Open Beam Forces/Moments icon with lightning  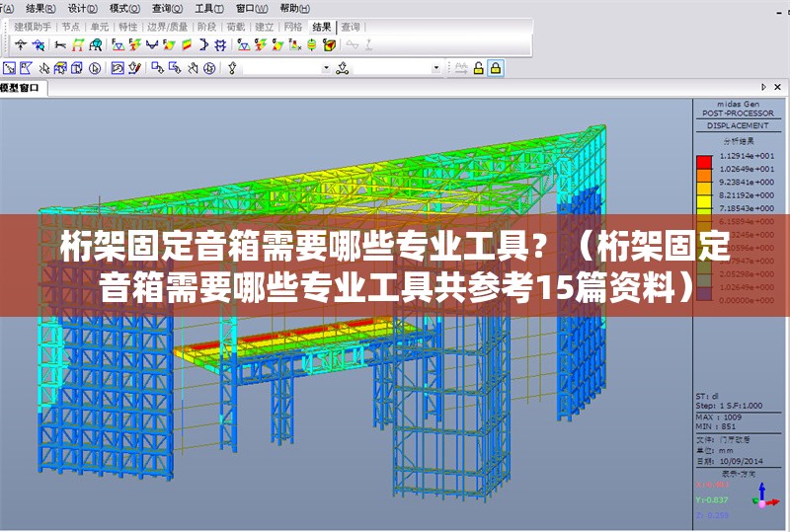click(x=134, y=44)
